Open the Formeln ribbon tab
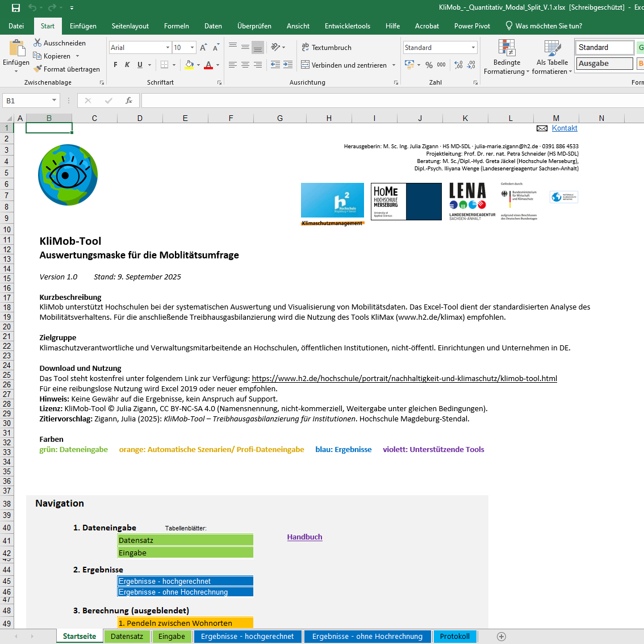 coord(176,26)
